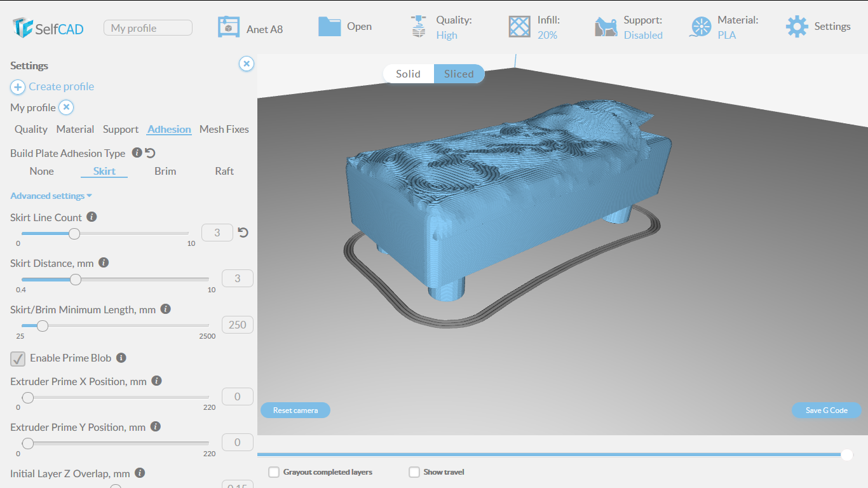Click Reset camera button

(295, 410)
